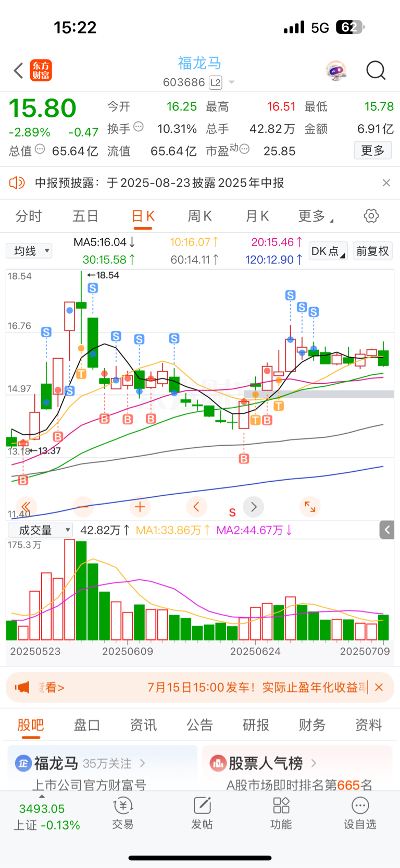
Task: Switch to 资讯 tab
Action: [143, 725]
